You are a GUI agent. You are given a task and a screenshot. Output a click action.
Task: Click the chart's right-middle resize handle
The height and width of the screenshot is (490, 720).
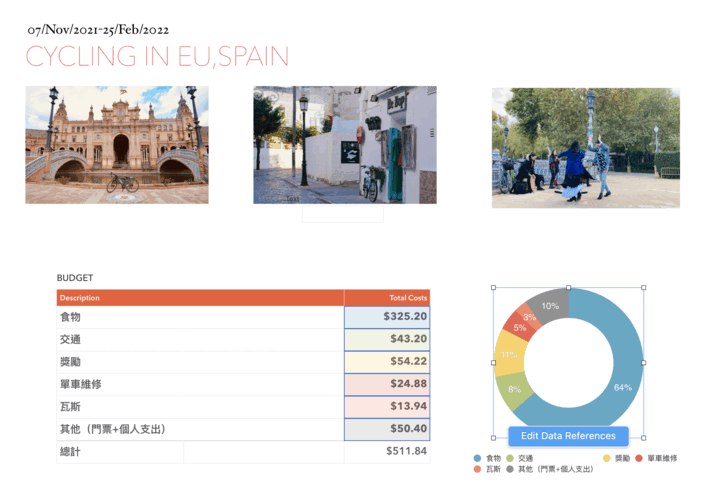[x=643, y=363]
